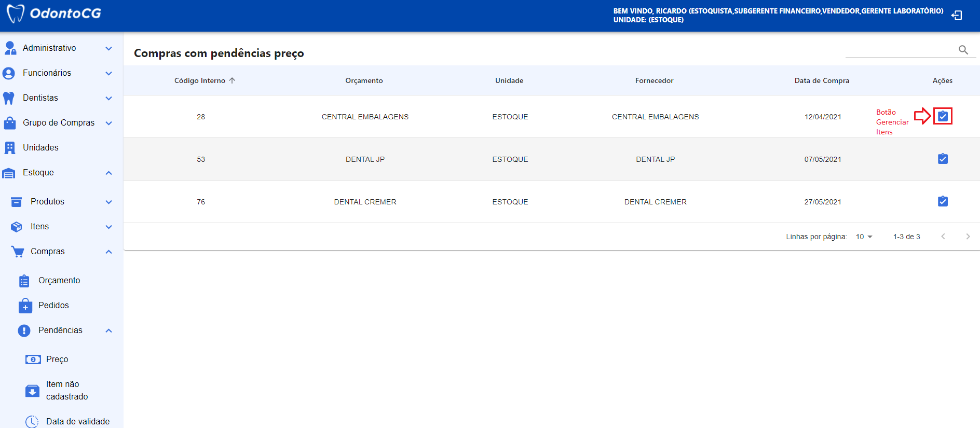Image resolution: width=980 pixels, height=428 pixels.
Task: Click the logout icon in header
Action: click(x=957, y=16)
